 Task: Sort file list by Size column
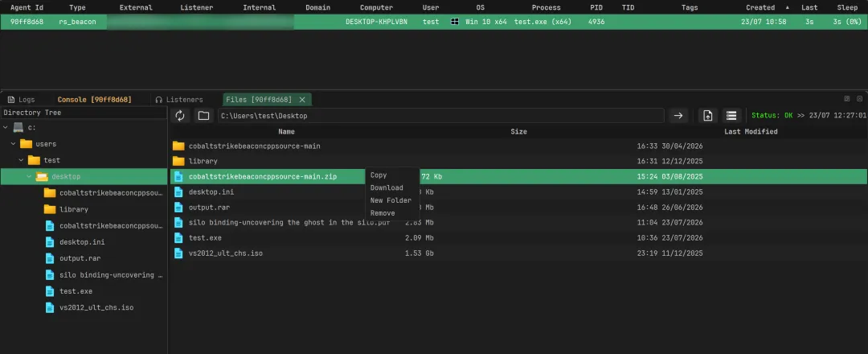coord(518,132)
